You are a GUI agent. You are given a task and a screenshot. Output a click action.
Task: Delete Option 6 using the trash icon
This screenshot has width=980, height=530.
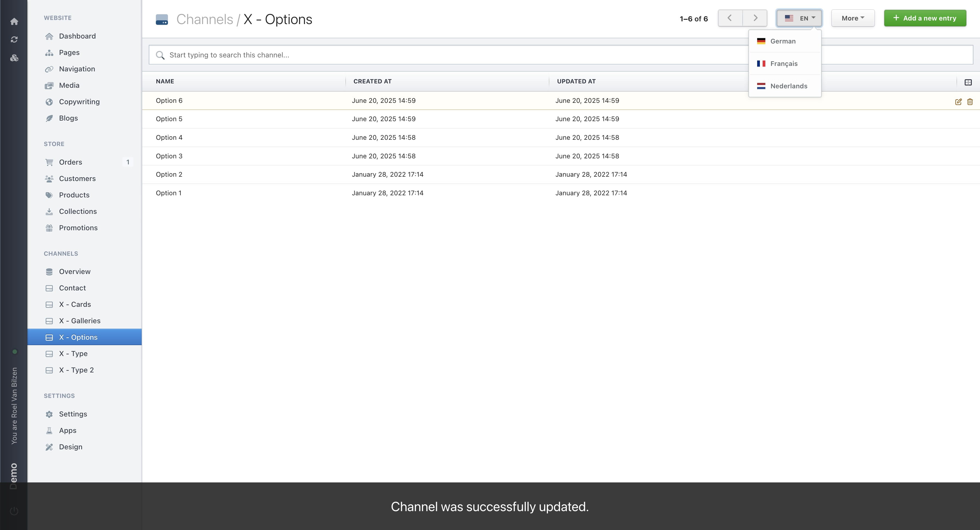970,101
